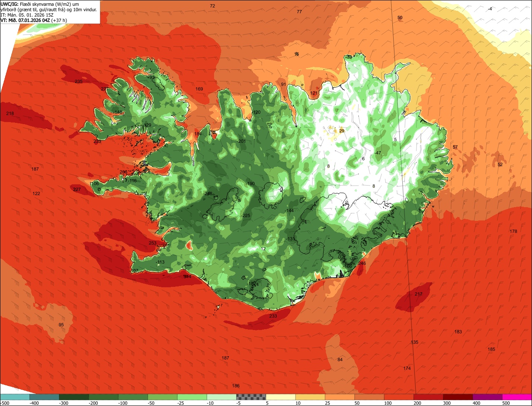532x406 pixels.
Task: Select the legend swatch between -100 and -50
Action: pos(133,397)
